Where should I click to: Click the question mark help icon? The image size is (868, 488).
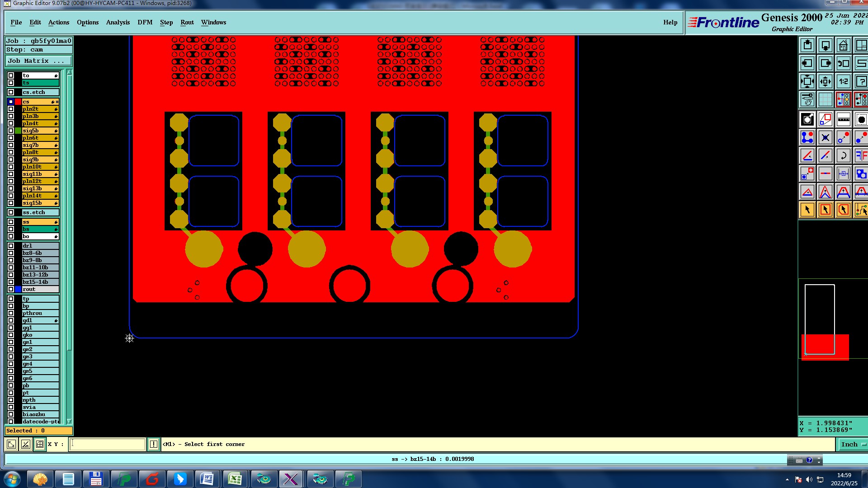coord(861,82)
